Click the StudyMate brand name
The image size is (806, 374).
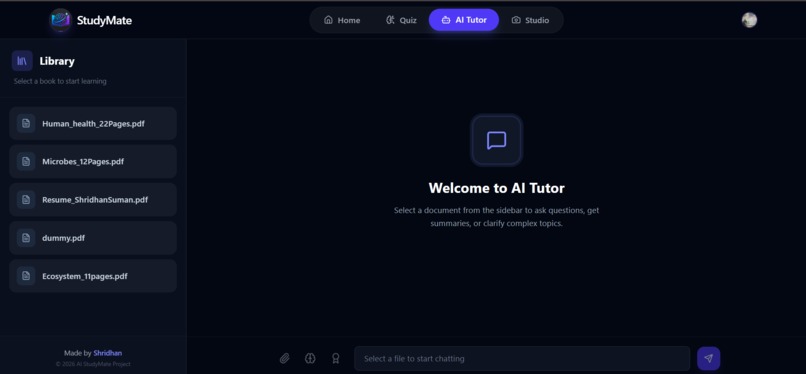[x=104, y=21]
